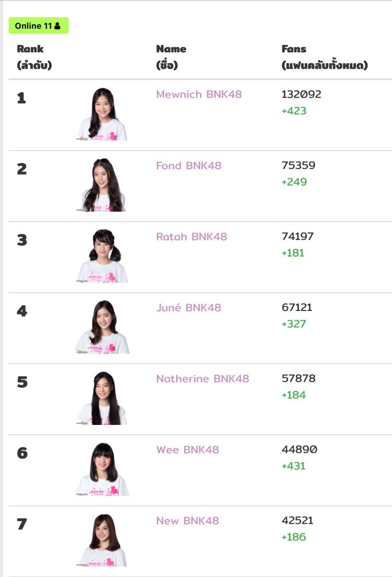Viewport: 392px width, 577px height.
Task: Click the Name column header
Action: coord(171,57)
